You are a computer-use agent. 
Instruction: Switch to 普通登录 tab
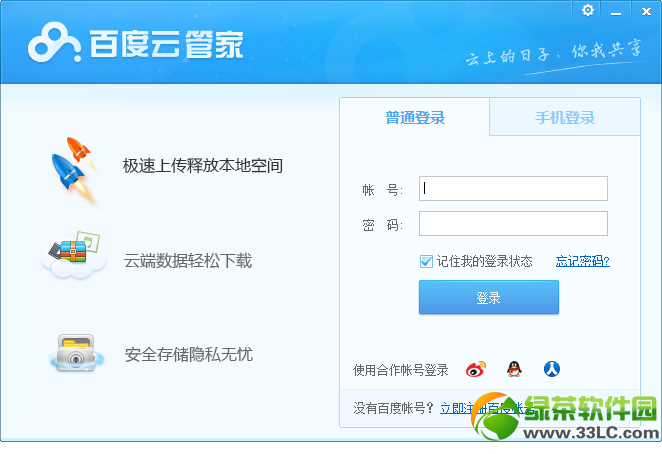click(x=415, y=117)
